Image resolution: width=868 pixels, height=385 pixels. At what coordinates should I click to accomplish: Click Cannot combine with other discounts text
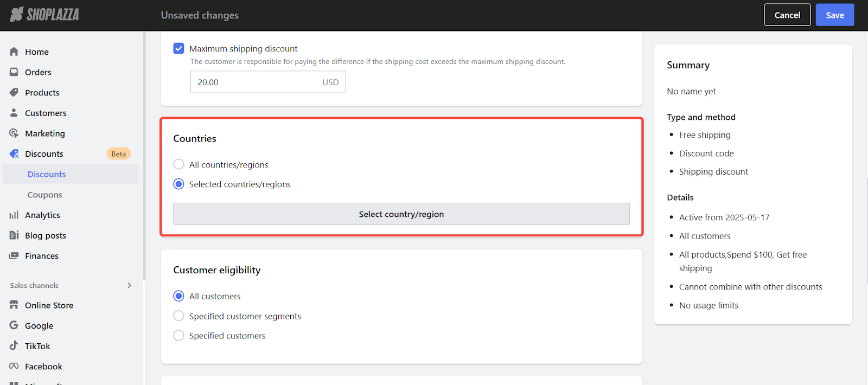click(750, 287)
